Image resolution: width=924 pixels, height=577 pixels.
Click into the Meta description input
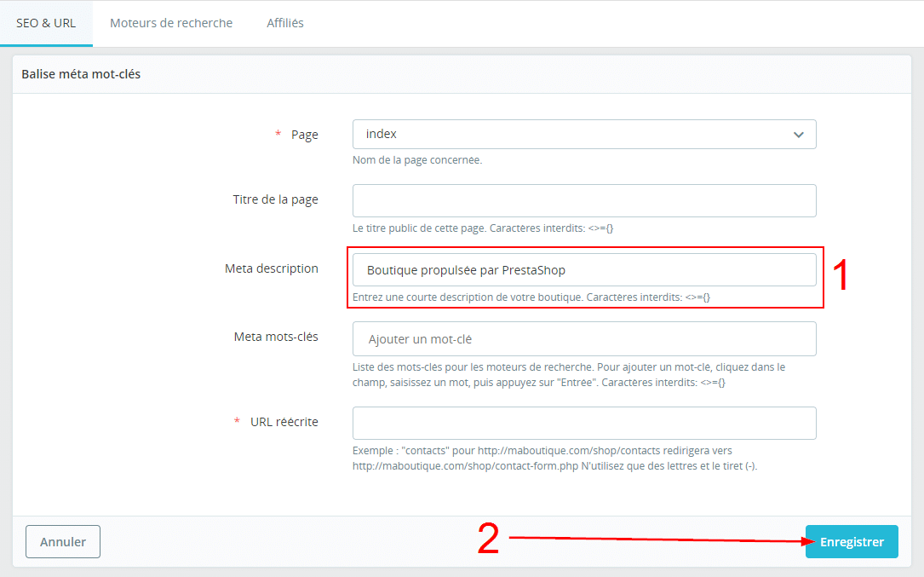pyautogui.click(x=584, y=270)
